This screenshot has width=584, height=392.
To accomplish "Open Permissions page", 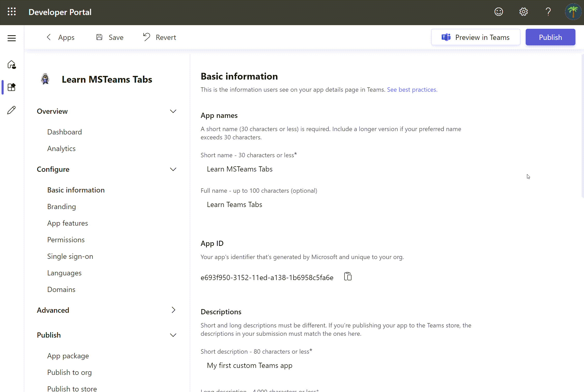I will [66, 240].
